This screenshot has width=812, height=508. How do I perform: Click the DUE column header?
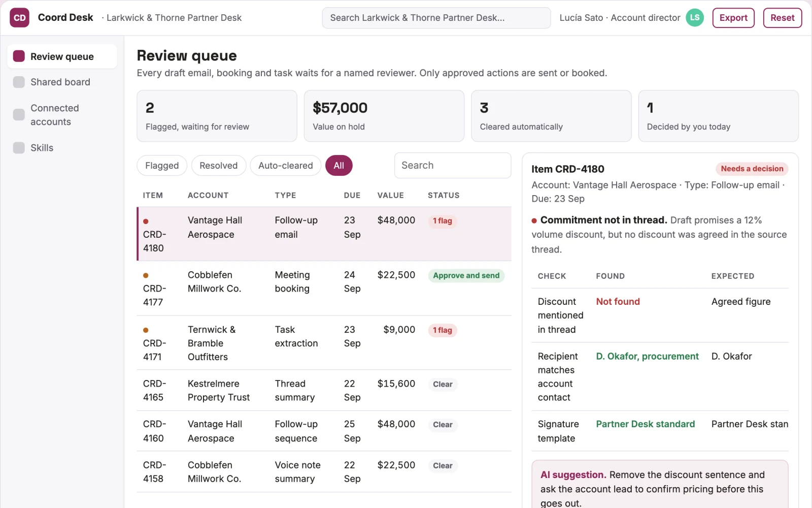click(352, 196)
